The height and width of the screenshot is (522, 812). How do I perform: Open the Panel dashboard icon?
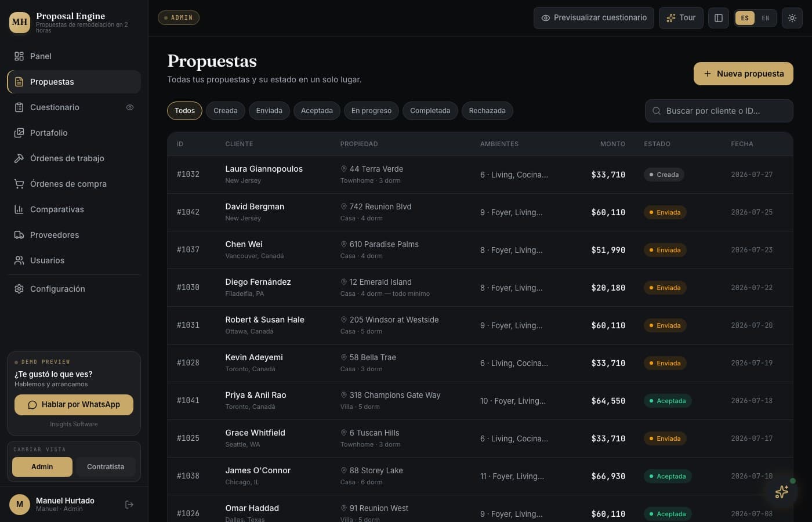pos(19,56)
